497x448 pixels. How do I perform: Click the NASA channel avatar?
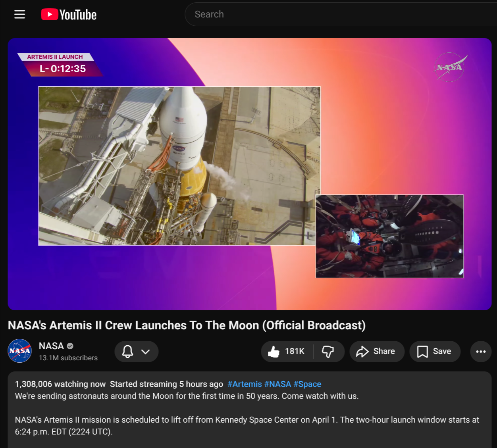point(20,351)
